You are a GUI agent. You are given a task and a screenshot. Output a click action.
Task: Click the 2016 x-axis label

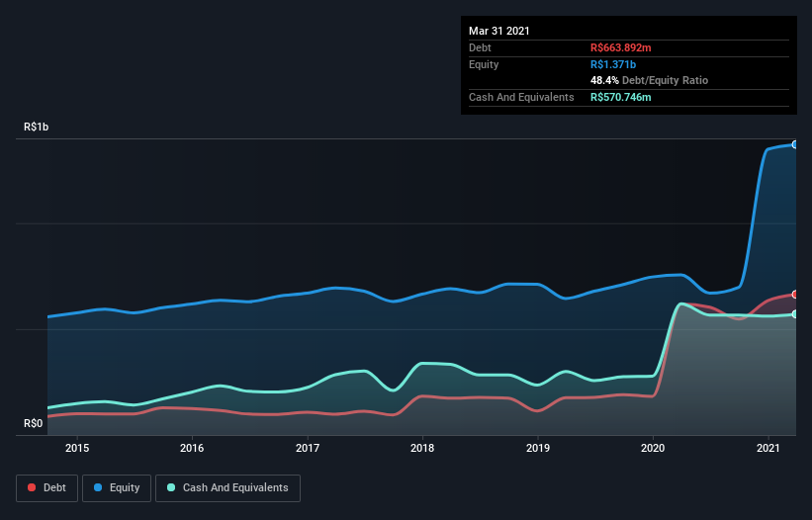point(192,448)
